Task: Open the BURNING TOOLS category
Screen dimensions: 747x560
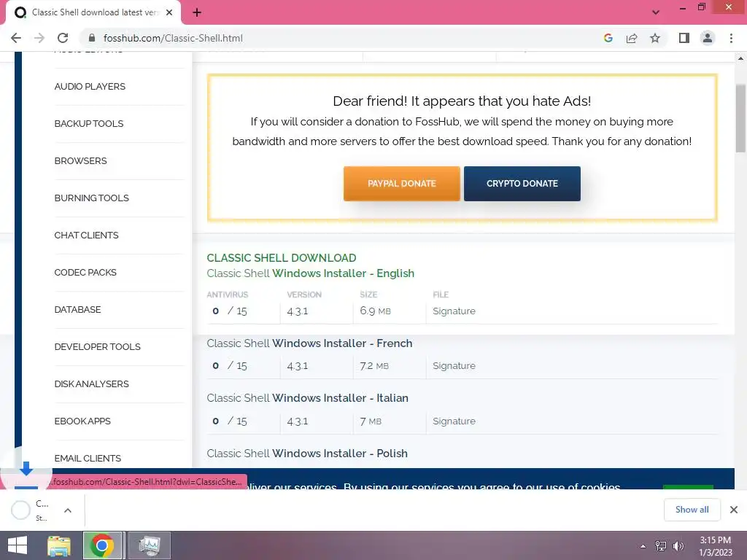Action: 91,198
